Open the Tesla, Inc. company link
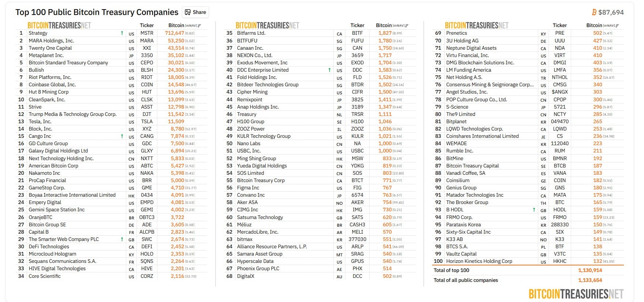The image size is (644, 302). (x=40, y=121)
